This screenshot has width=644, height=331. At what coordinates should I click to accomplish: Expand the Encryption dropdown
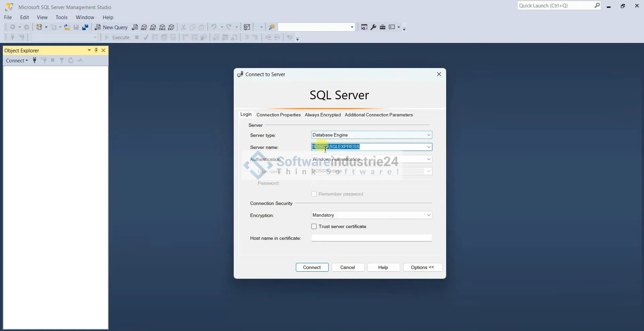coord(428,215)
